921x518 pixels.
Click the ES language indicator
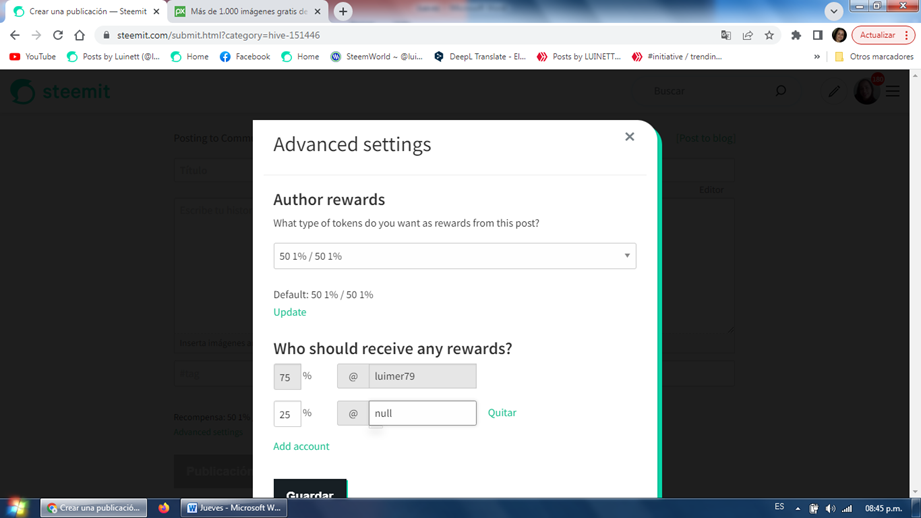(x=779, y=507)
